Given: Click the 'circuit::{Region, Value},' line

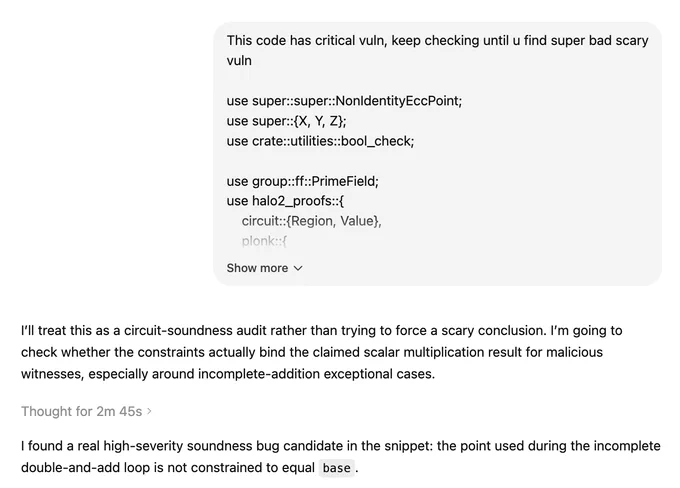Looking at the screenshot, I should click(311, 221).
